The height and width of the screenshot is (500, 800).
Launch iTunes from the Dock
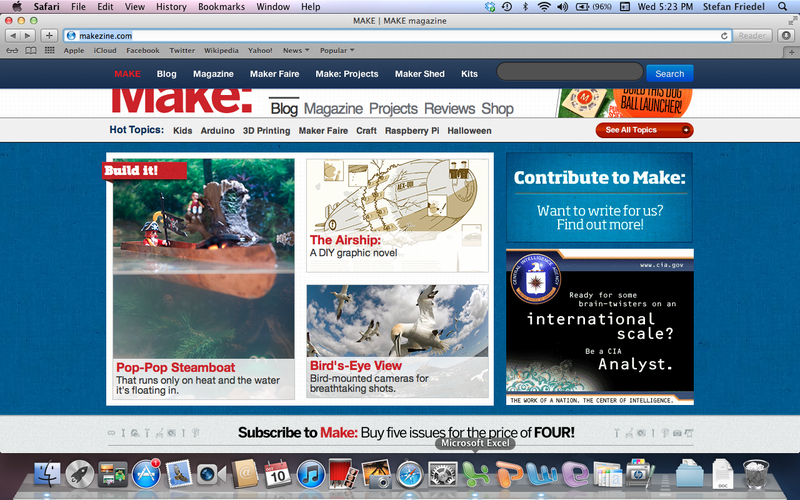pyautogui.click(x=310, y=474)
